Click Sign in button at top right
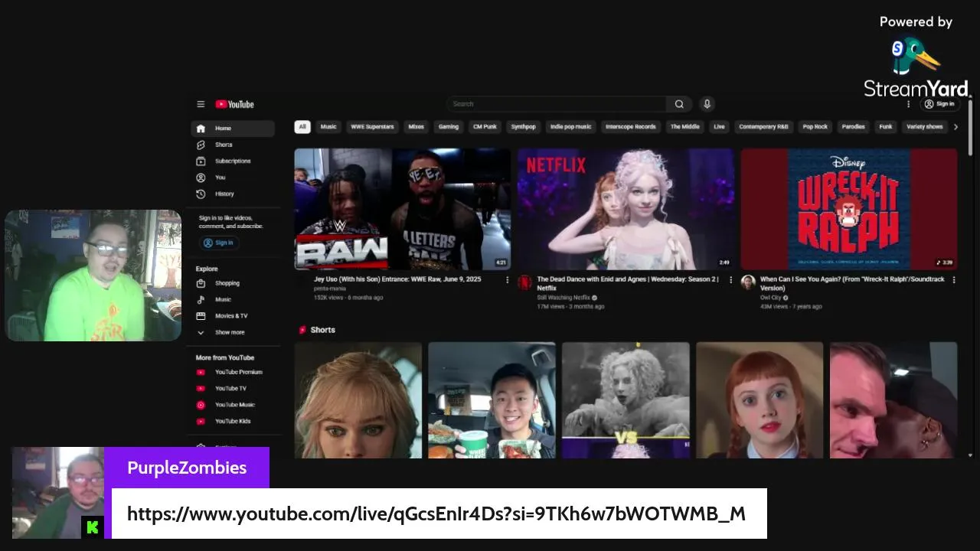Screen dimensions: 980x551 coord(939,104)
